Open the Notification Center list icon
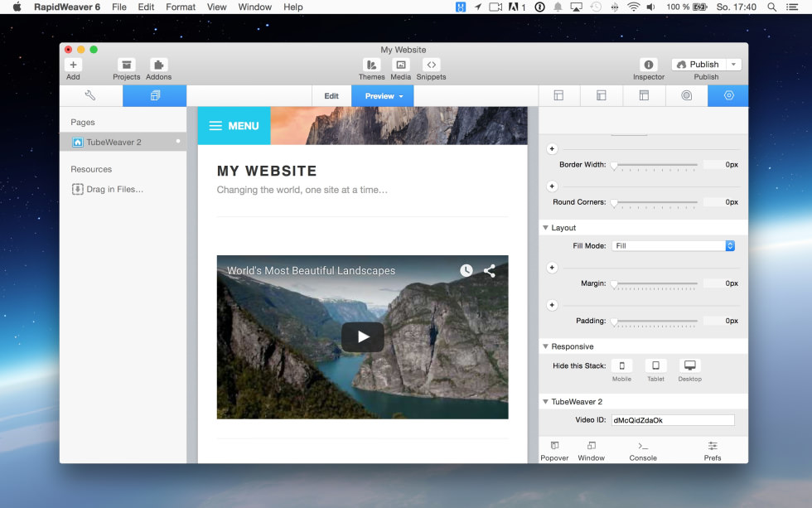 point(792,7)
